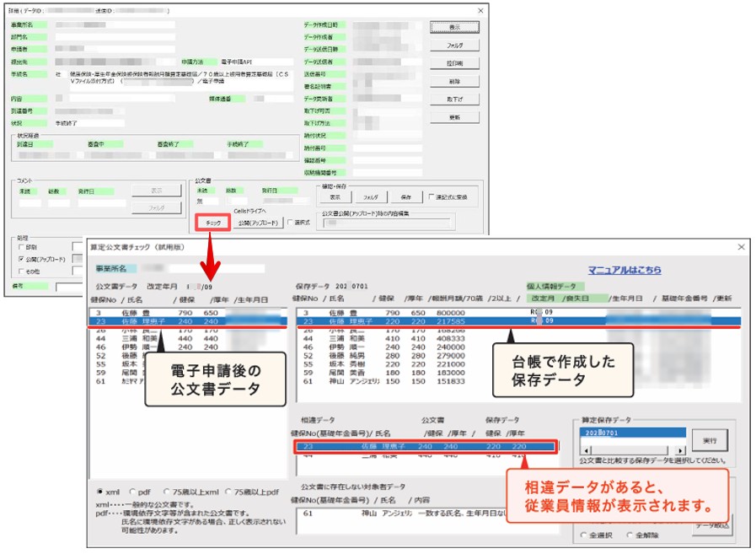Click 表示 in the 確認・保存 group
This screenshot has height=554, width=756.
[335, 196]
